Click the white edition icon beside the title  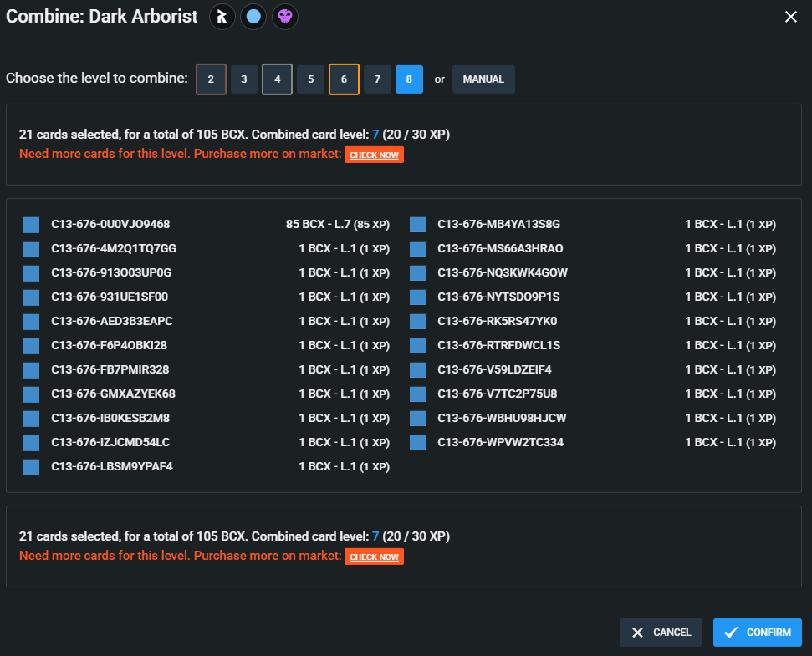point(222,17)
